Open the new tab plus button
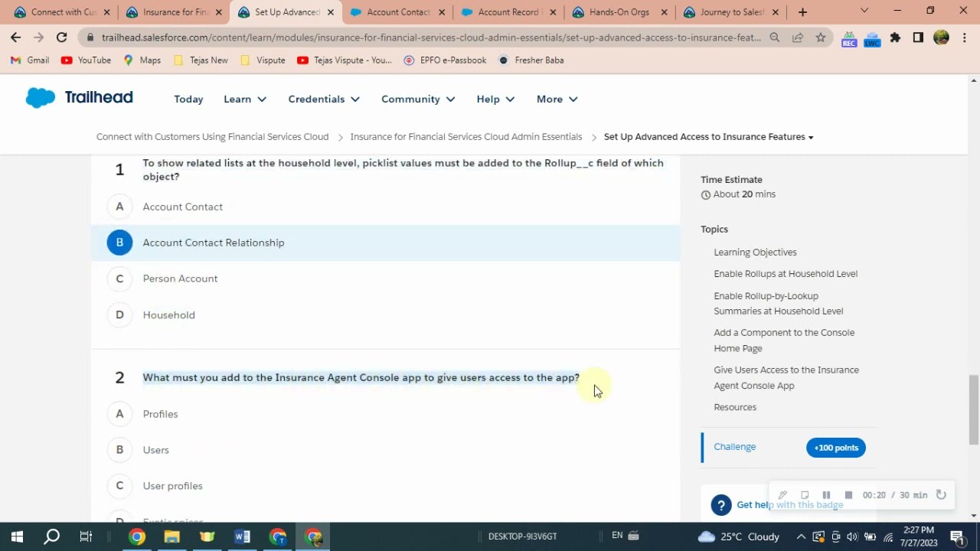This screenshot has width=980, height=551. coord(802,12)
